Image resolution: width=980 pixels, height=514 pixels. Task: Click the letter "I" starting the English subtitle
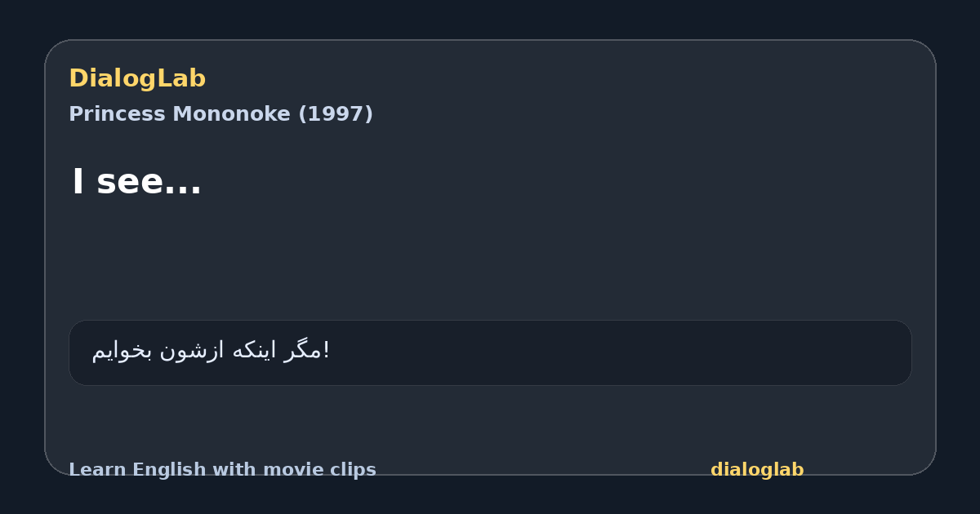tap(78, 181)
